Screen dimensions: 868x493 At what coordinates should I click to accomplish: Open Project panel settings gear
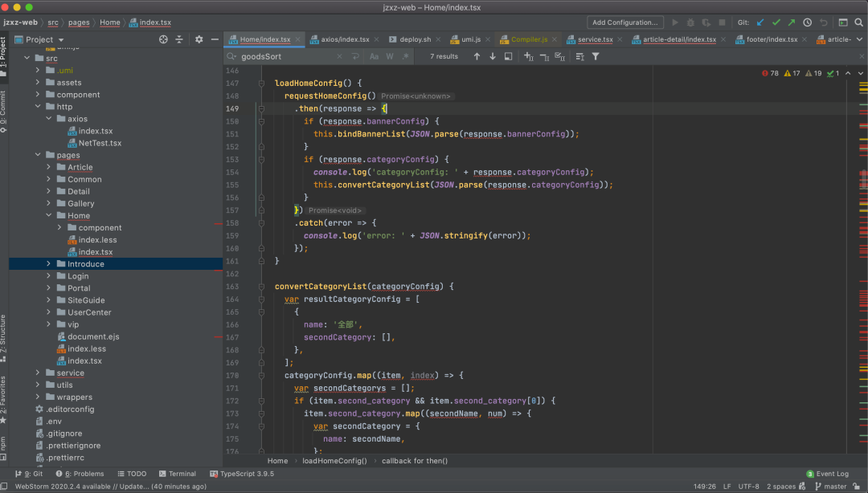199,39
